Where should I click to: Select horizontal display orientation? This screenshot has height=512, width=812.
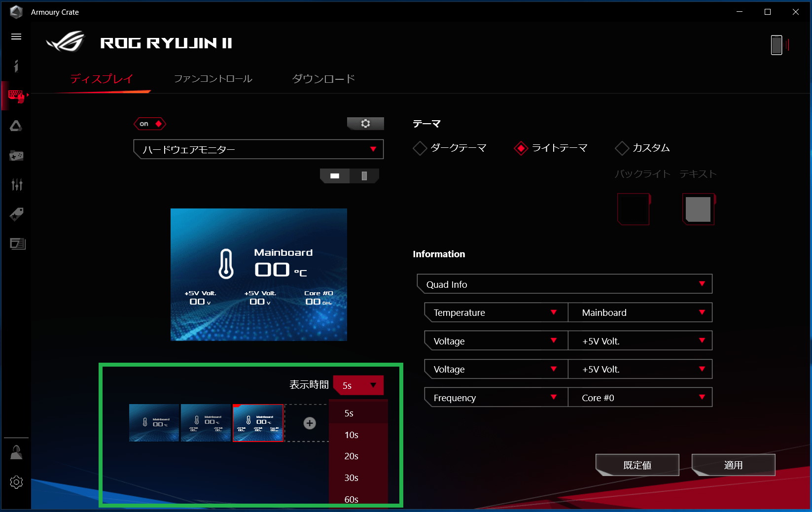pyautogui.click(x=335, y=176)
